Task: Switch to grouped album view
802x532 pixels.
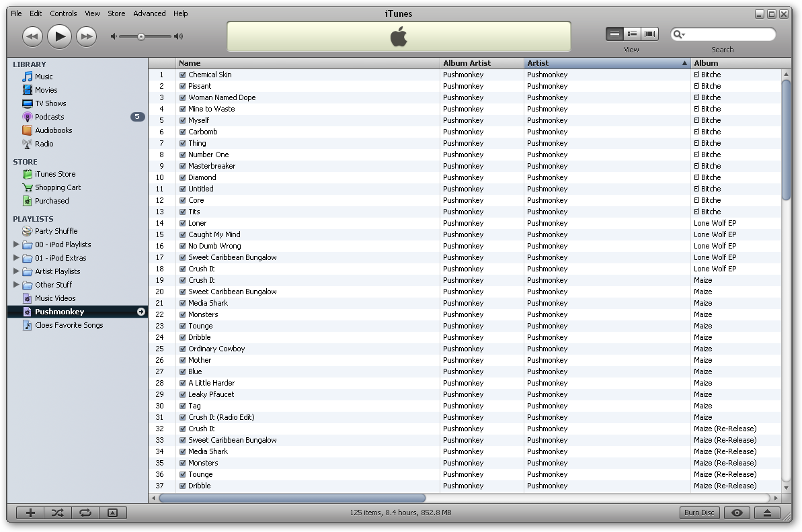Action: click(632, 34)
